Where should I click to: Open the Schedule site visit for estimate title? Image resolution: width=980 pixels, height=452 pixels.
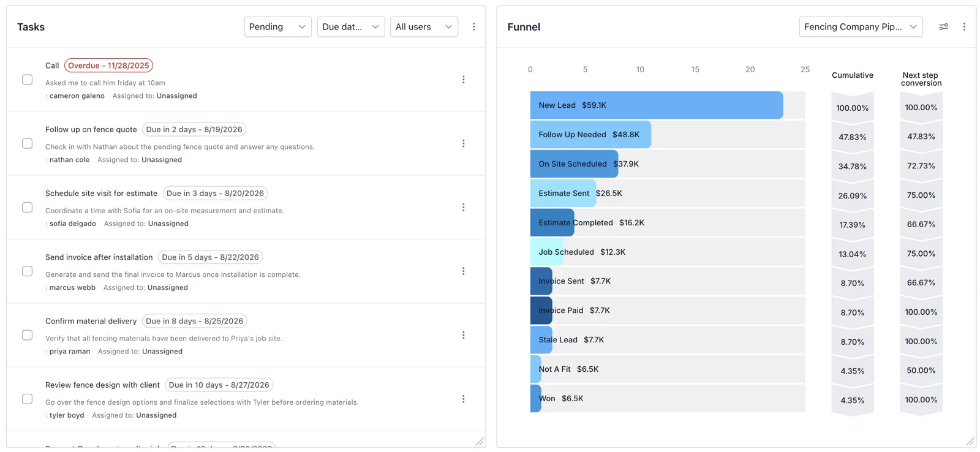pyautogui.click(x=102, y=194)
